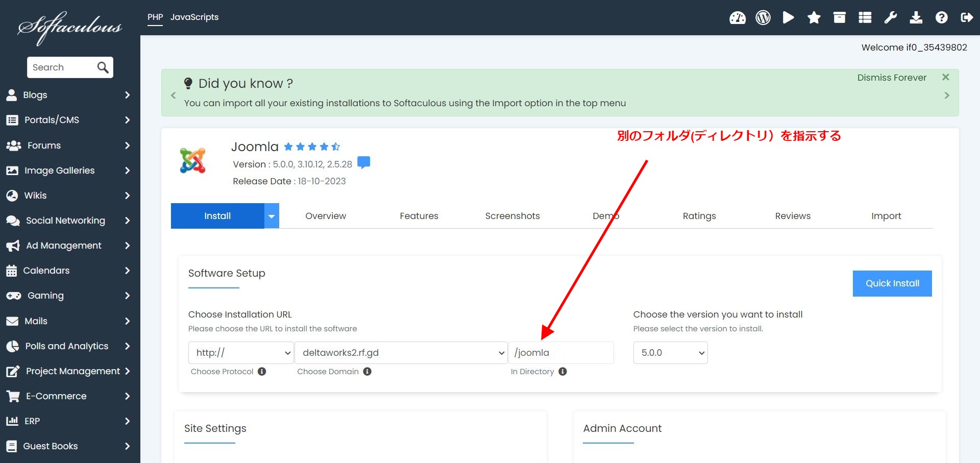Open the Choose Protocol dropdown
Screen dimensions: 980x463
(x=241, y=353)
